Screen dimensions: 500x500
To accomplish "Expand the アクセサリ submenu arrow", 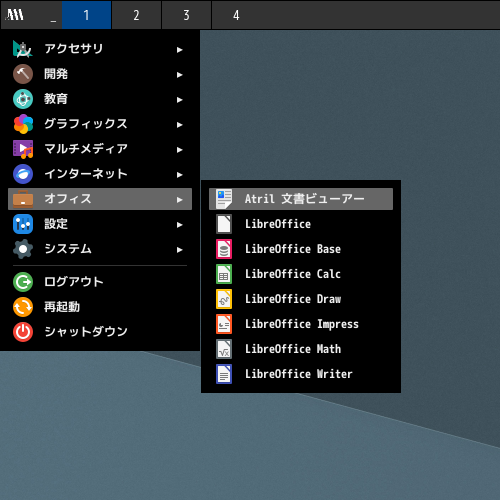I will pyautogui.click(x=180, y=50).
